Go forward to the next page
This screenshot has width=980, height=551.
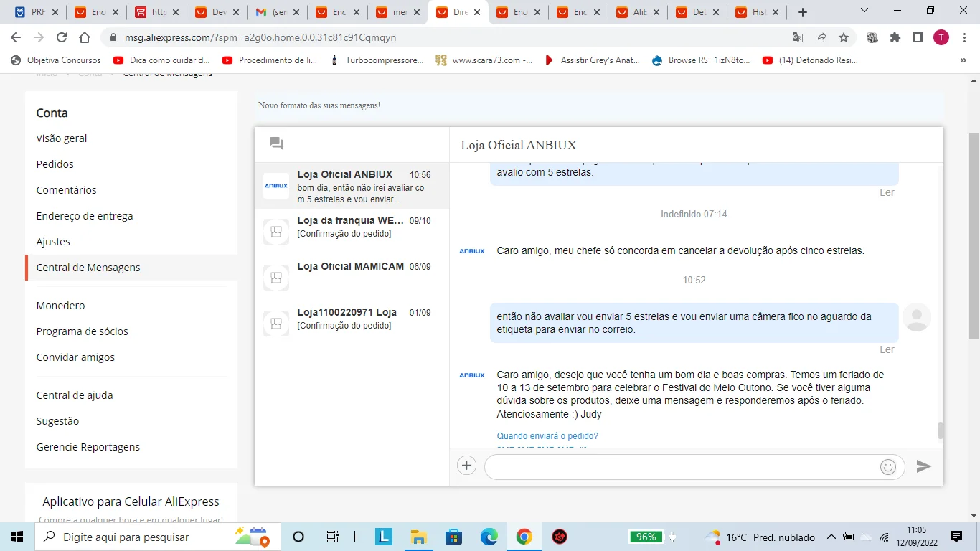tap(39, 37)
